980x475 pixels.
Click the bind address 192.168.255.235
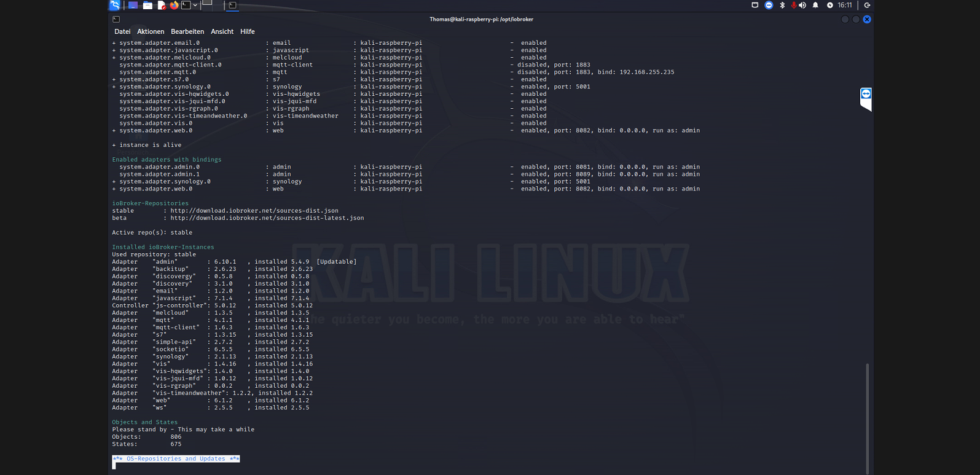pos(647,72)
